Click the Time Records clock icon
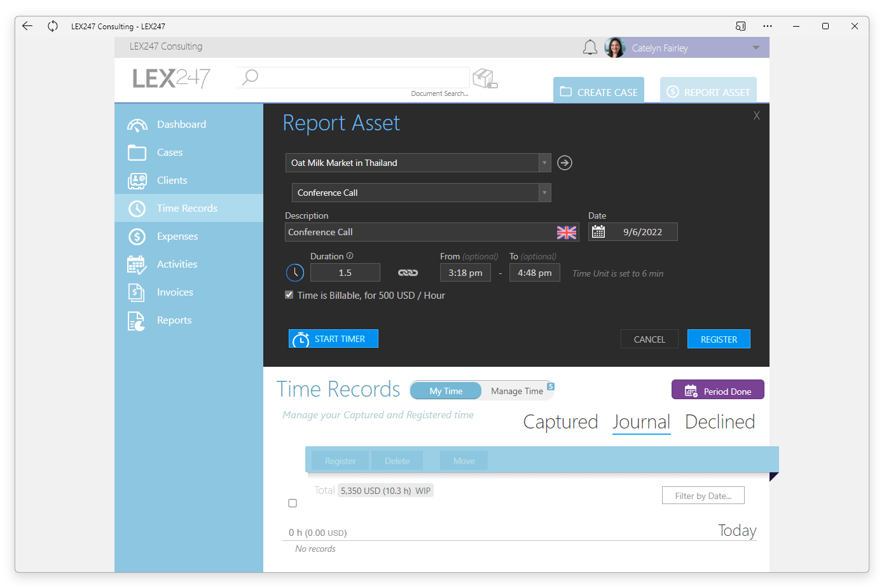The width and height of the screenshot is (884, 588). (x=137, y=209)
